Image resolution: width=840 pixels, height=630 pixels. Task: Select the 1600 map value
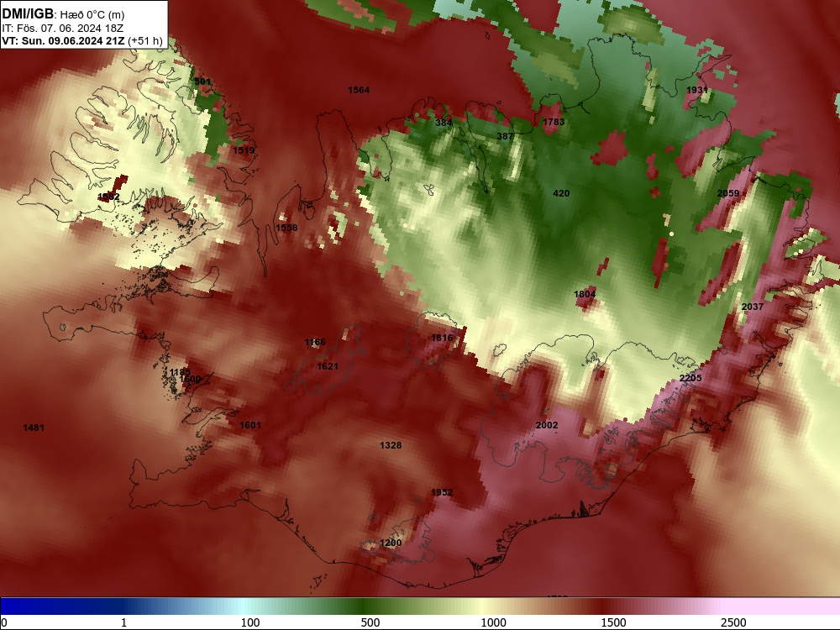[190, 379]
